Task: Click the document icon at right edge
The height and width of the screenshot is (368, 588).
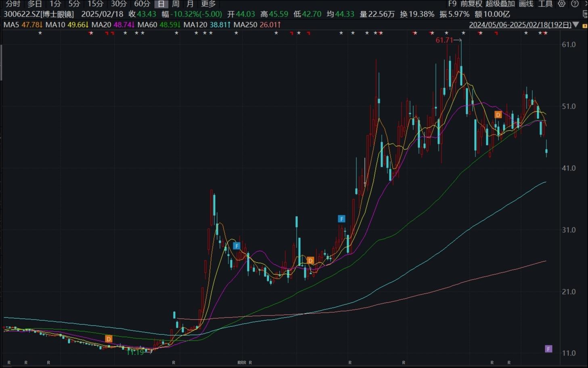Action: 585,14
